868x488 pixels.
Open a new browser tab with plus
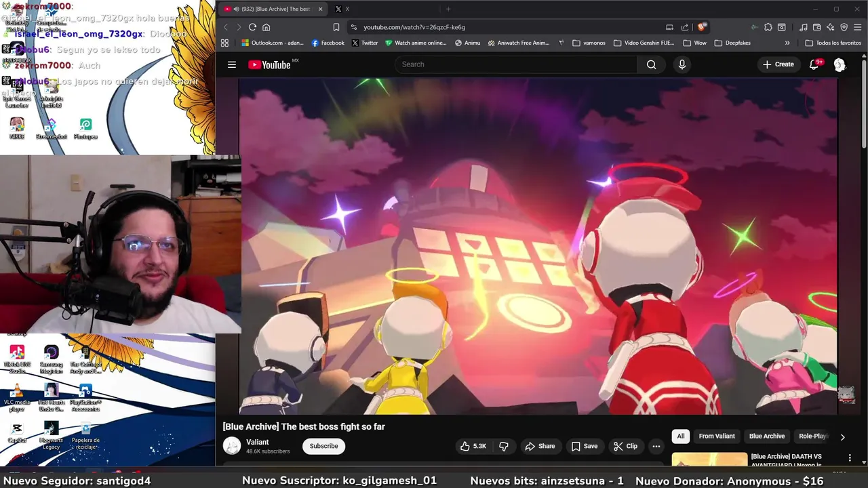448,9
